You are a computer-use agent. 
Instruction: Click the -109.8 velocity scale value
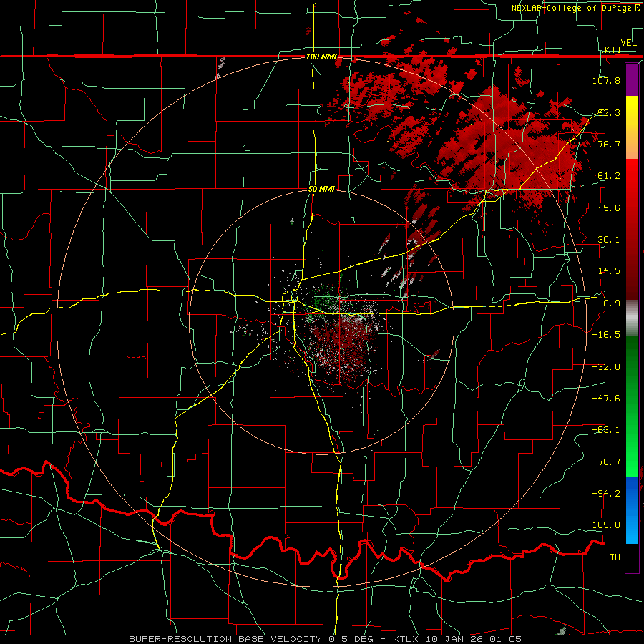604,525
